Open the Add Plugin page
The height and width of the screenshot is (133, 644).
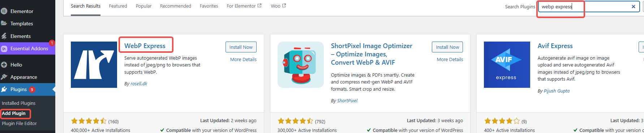point(14,113)
